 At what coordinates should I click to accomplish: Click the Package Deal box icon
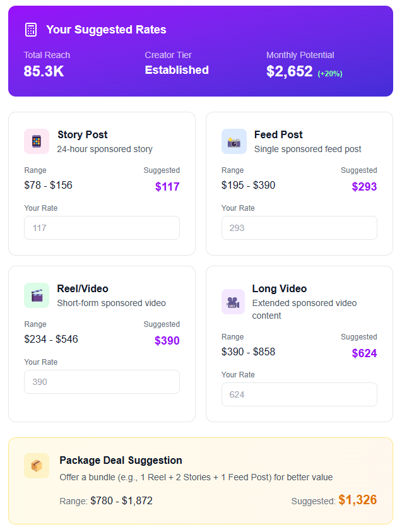pos(37,466)
